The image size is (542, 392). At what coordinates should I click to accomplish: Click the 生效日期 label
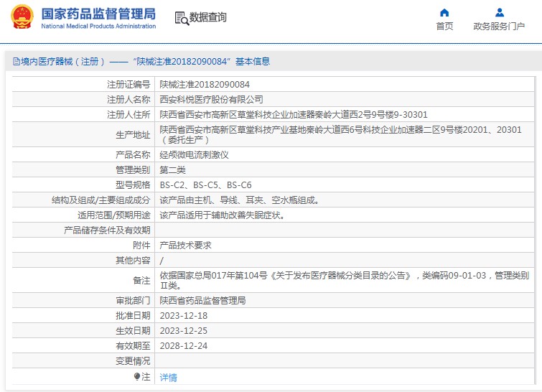133,331
